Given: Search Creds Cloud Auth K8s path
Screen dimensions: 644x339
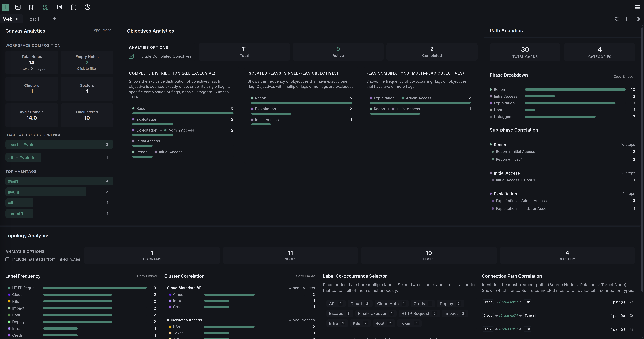Looking at the screenshot, I should pyautogui.click(x=631, y=302).
